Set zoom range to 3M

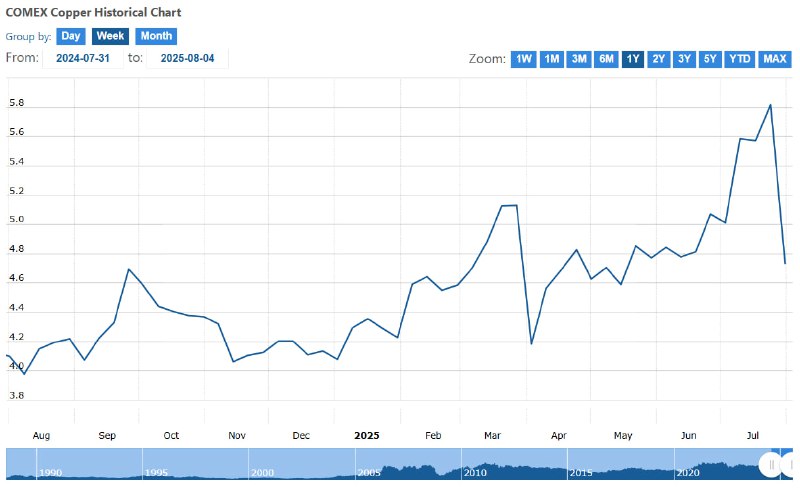point(579,59)
